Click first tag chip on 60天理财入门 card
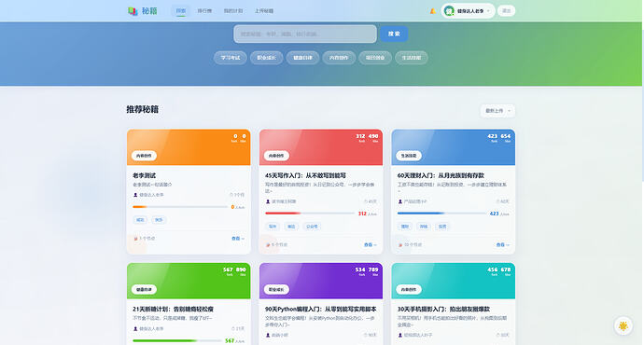 point(405,227)
